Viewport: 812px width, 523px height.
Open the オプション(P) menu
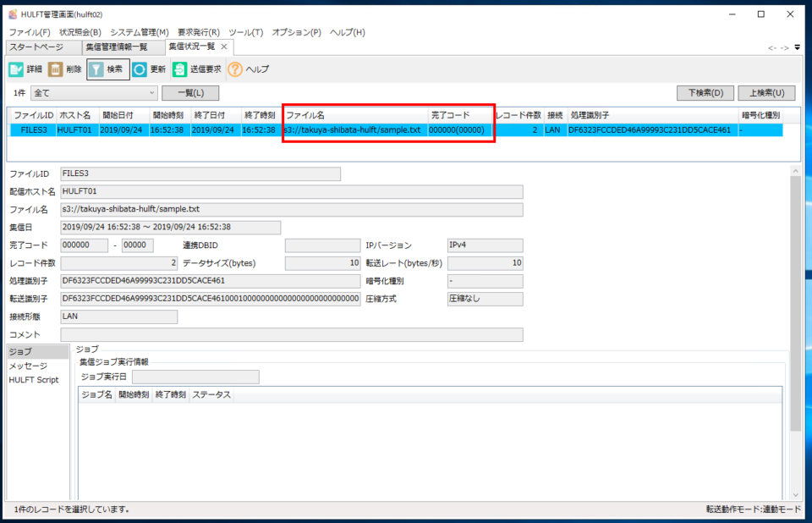pyautogui.click(x=297, y=32)
